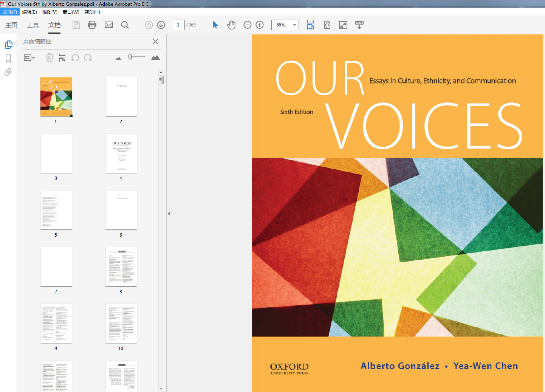Click the save file icon
This screenshot has width=545, height=392.
[76, 25]
